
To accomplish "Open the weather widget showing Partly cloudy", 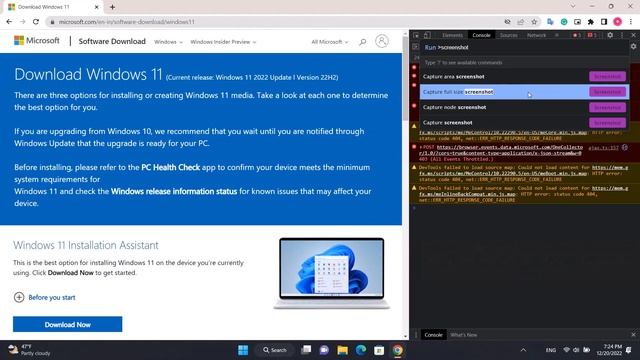I will tap(29, 350).
